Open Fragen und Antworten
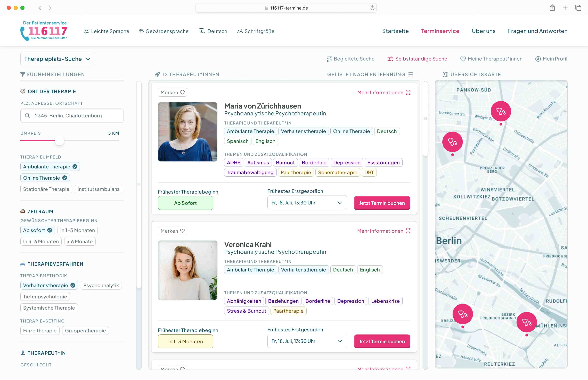This screenshot has width=588, height=380. coord(538,31)
